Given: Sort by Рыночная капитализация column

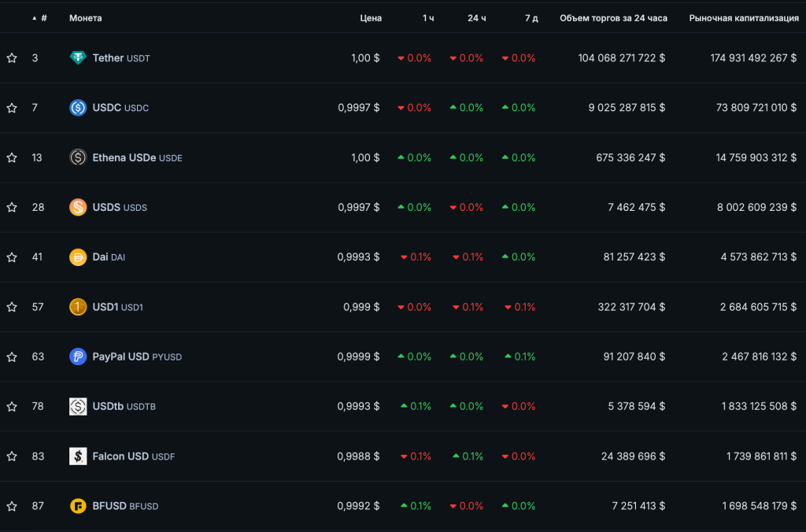Looking at the screenshot, I should pyautogui.click(x=744, y=18).
